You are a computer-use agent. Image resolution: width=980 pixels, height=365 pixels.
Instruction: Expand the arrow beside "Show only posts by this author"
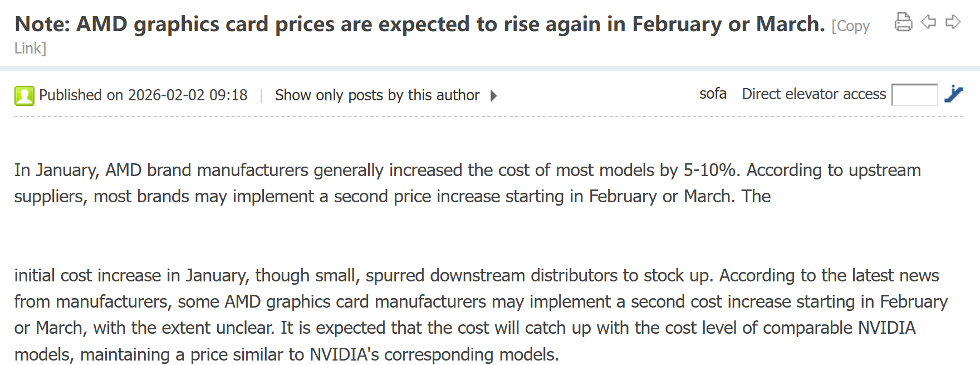(493, 96)
